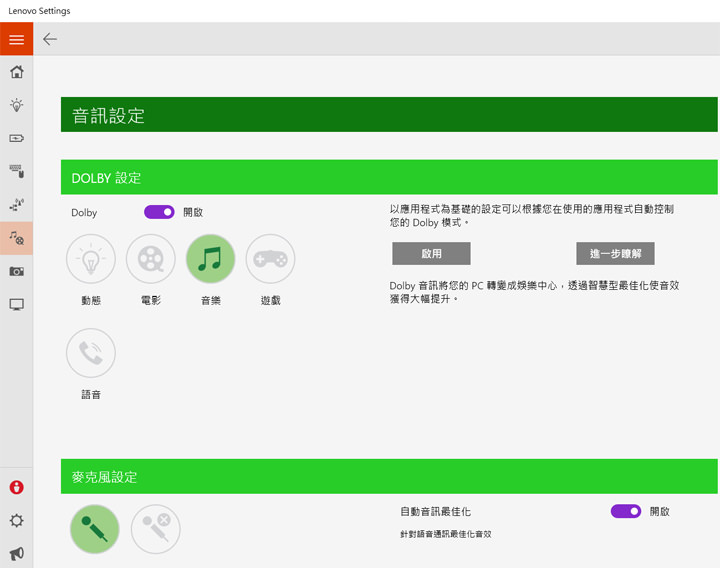The height and width of the screenshot is (568, 720).
Task: Click the 啟用 button
Action: 431,253
